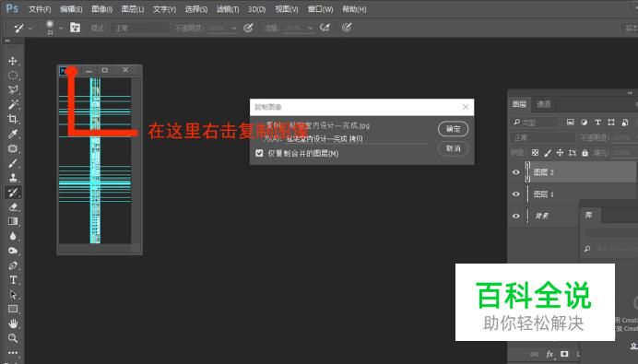This screenshot has width=638, height=364.
Task: Select the History Brush tool
Action: click(x=13, y=192)
